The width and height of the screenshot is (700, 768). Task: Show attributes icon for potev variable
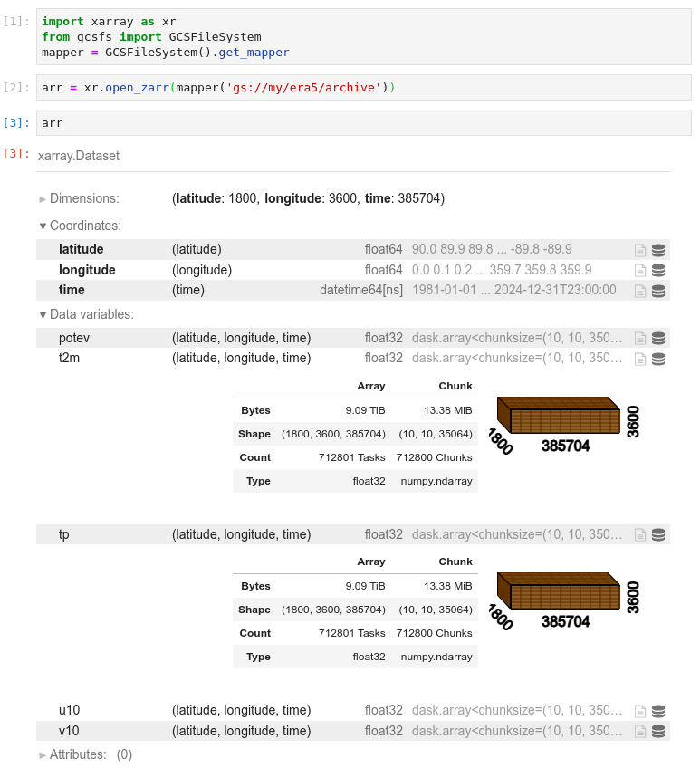point(639,339)
